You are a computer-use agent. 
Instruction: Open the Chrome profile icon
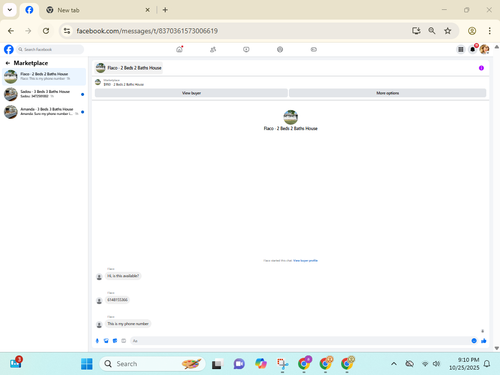[x=472, y=31]
